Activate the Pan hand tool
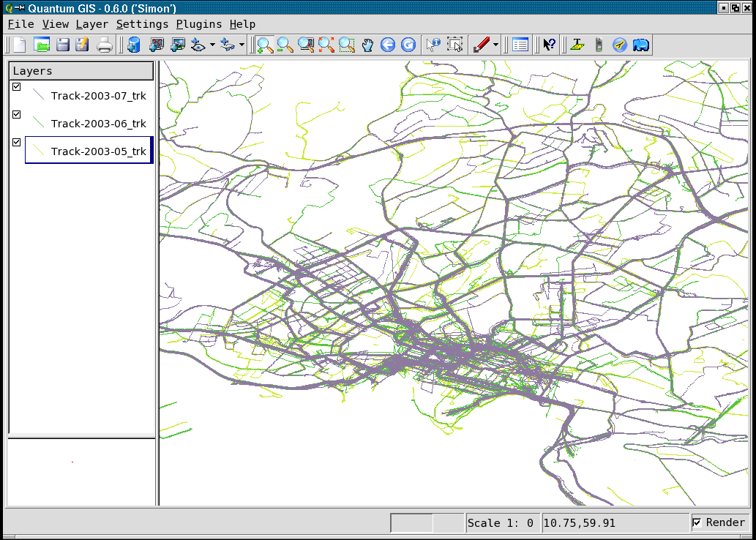The image size is (756, 540). coord(367,45)
